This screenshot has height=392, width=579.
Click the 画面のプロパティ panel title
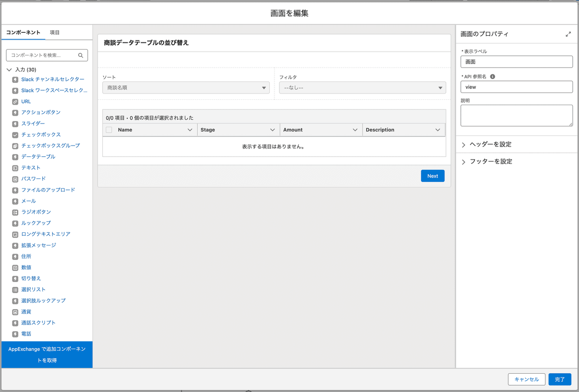point(484,34)
